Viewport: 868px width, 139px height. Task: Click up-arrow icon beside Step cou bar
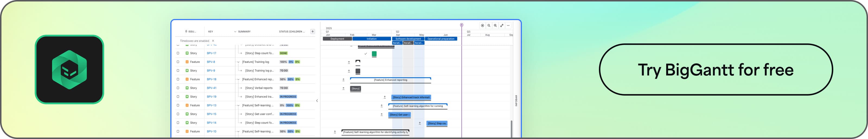click(420, 124)
